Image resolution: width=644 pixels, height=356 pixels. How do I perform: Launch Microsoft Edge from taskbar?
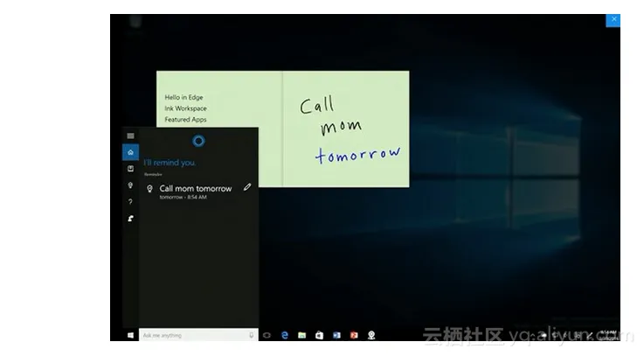coord(285,335)
